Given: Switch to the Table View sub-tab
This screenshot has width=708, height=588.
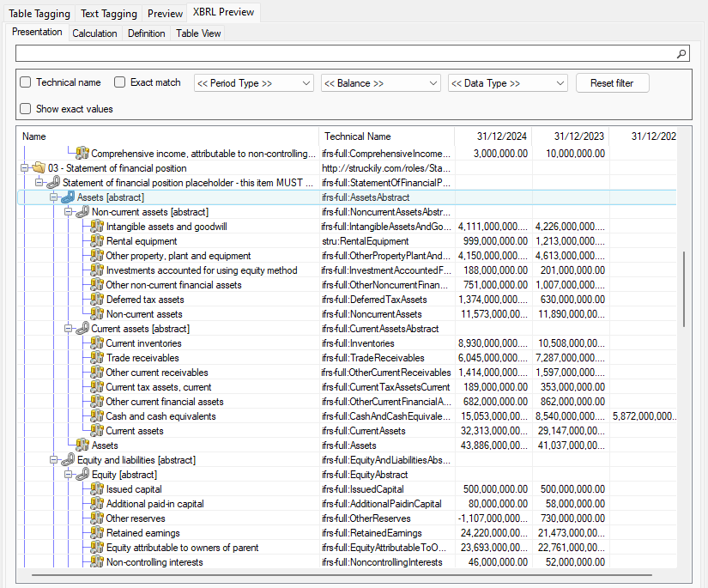Looking at the screenshot, I should coord(198,33).
